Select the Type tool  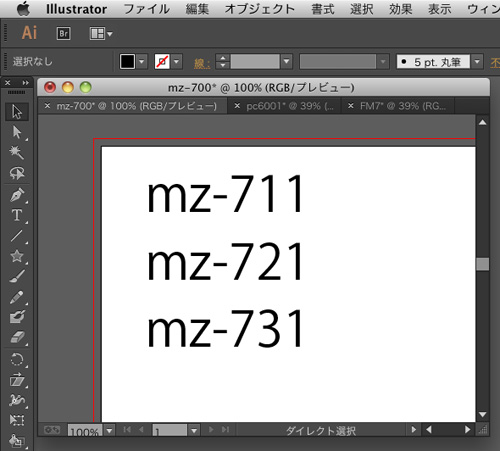[17, 215]
